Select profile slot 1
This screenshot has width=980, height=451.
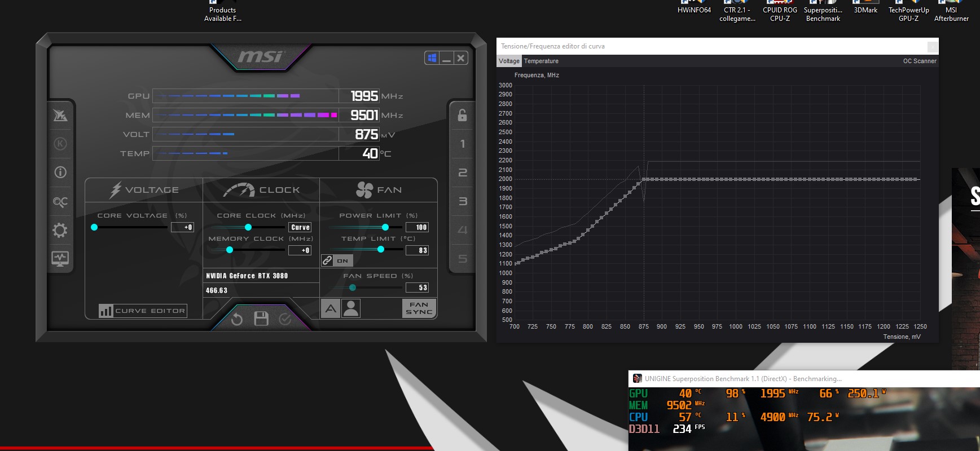tap(462, 144)
